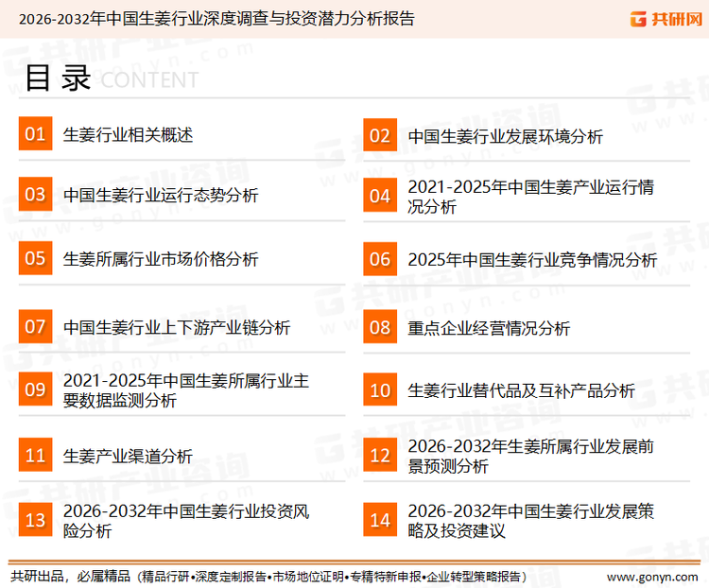
Task: Select chapter title 重点企业经营情况分析
Action: tap(489, 328)
